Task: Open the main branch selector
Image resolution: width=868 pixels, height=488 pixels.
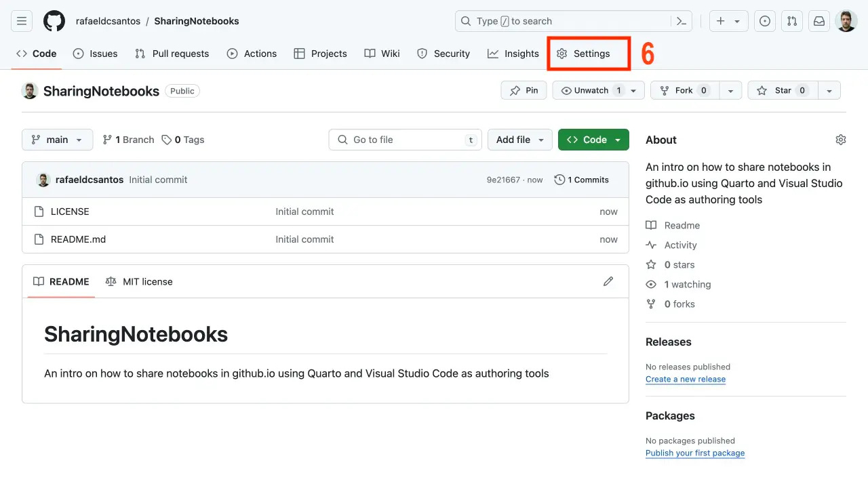Action: 58,140
